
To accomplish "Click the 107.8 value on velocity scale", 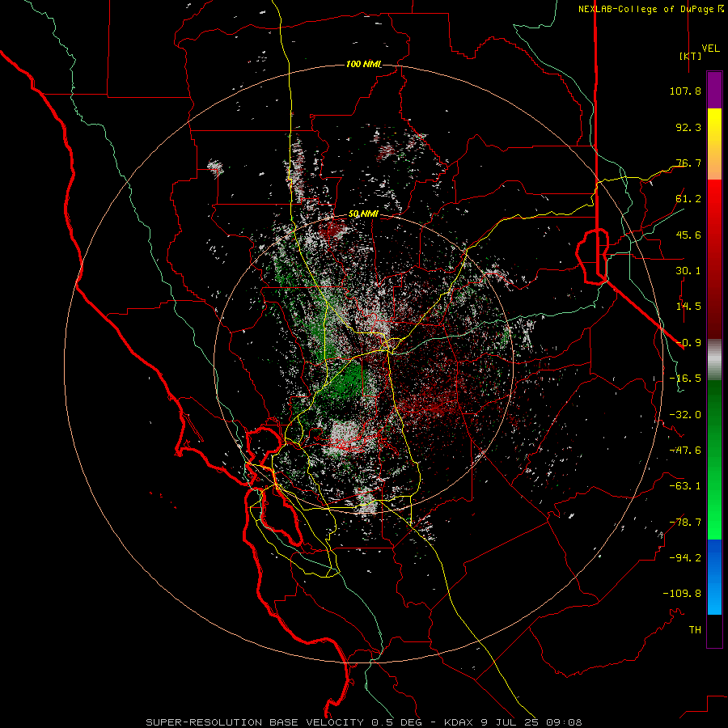I will click(685, 91).
